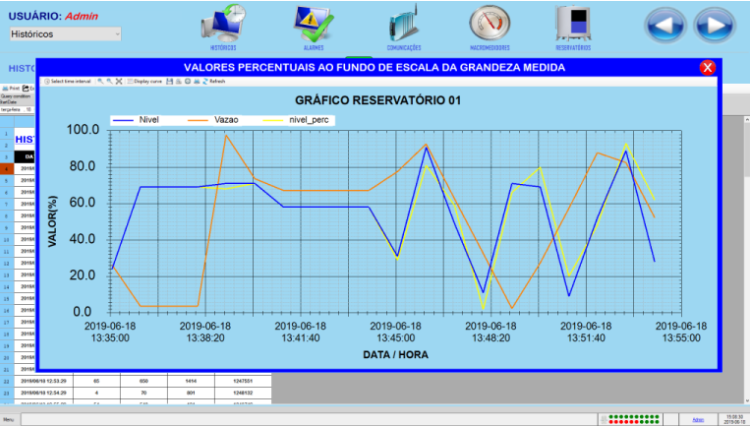Open the Comunicações antenna icon
Viewport: 750px width, 426px height.
click(x=403, y=22)
